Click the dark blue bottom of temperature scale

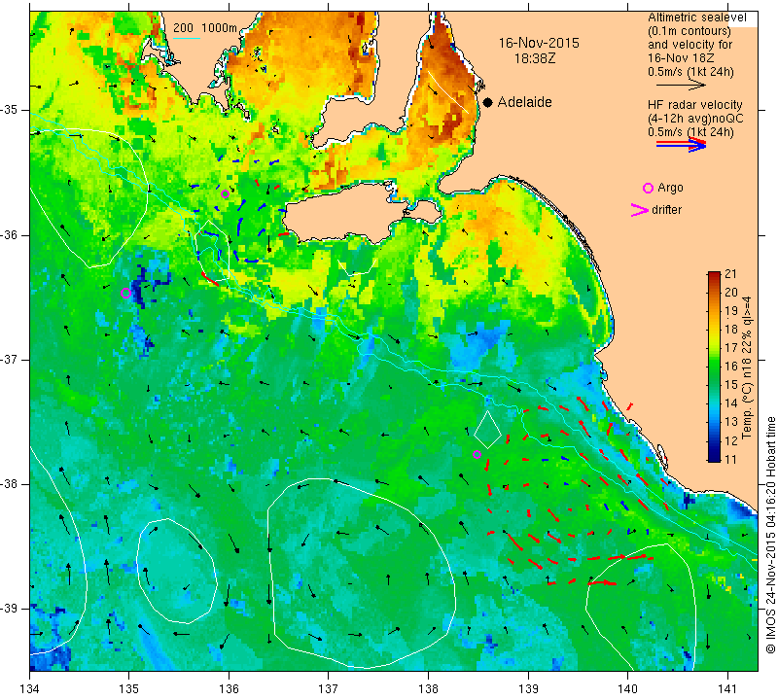(714, 457)
